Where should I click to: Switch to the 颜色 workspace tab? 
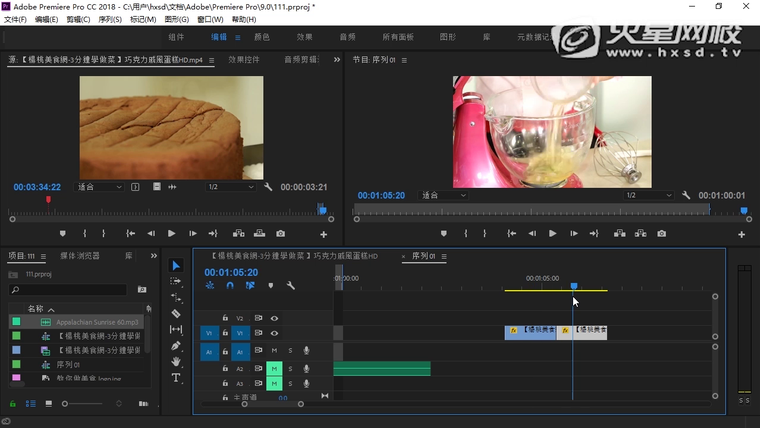262,37
